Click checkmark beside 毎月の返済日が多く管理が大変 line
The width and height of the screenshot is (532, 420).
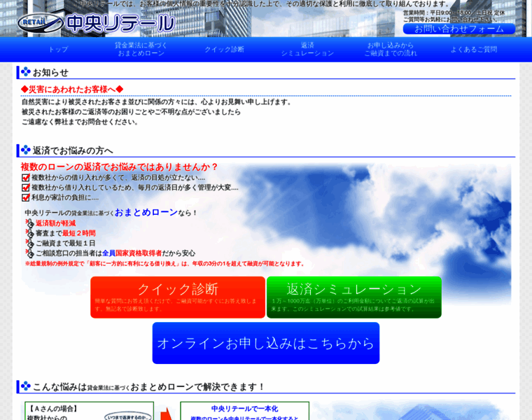(26, 188)
